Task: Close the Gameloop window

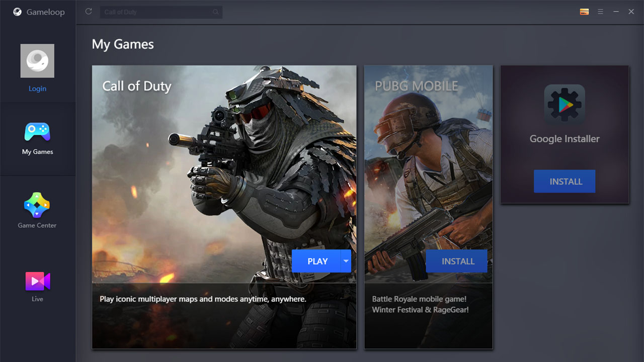Action: 631,12
